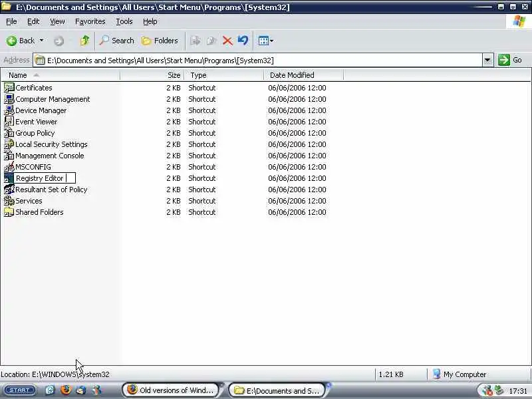
Task: Open the Help menu
Action: click(150, 21)
